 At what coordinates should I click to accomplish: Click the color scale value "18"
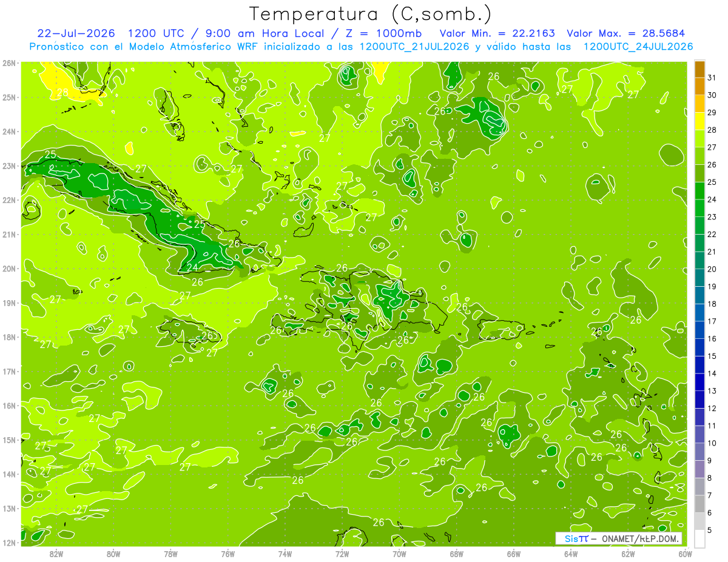click(x=712, y=304)
